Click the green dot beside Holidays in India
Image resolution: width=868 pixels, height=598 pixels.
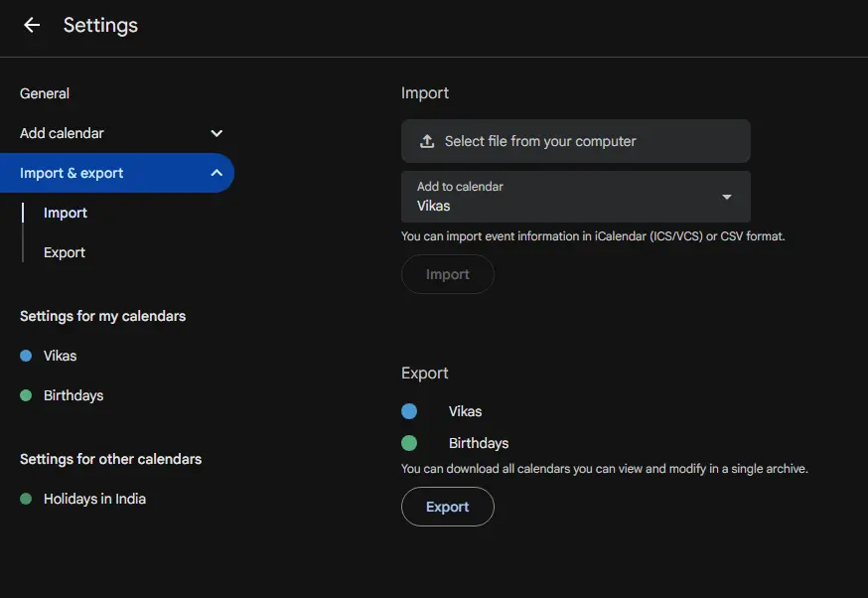(24, 498)
